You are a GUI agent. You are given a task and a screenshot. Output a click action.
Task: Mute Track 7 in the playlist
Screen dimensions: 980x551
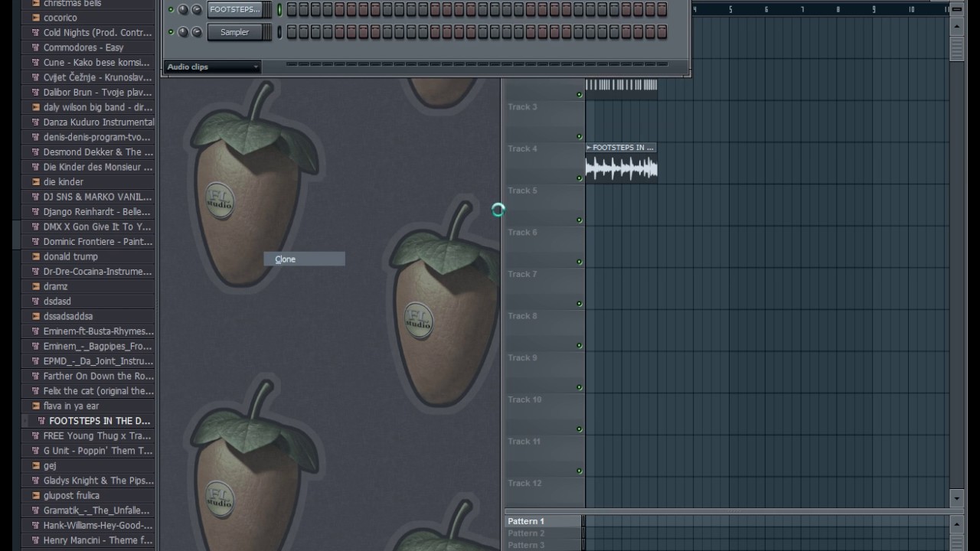580,304
